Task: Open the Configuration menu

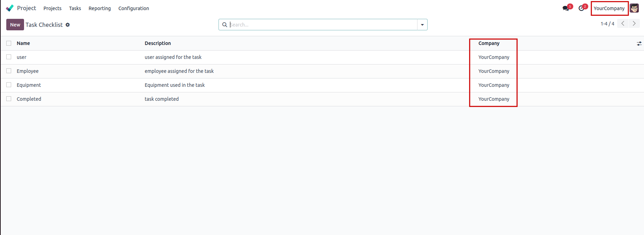Action: [x=134, y=8]
